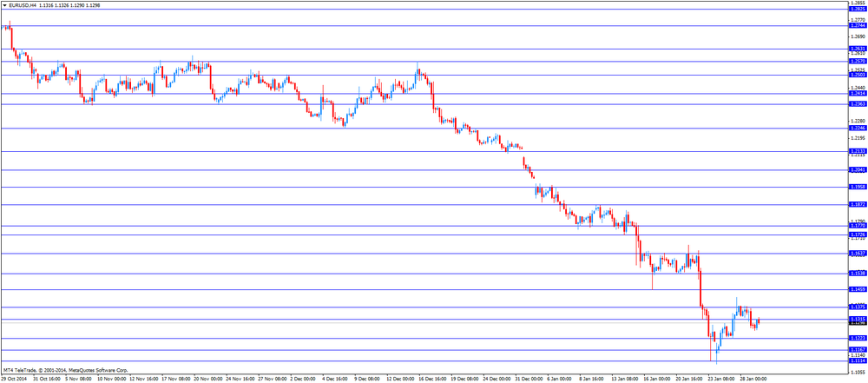Click the 1.1637 price level label
This screenshot has height=383, width=868.
point(857,253)
